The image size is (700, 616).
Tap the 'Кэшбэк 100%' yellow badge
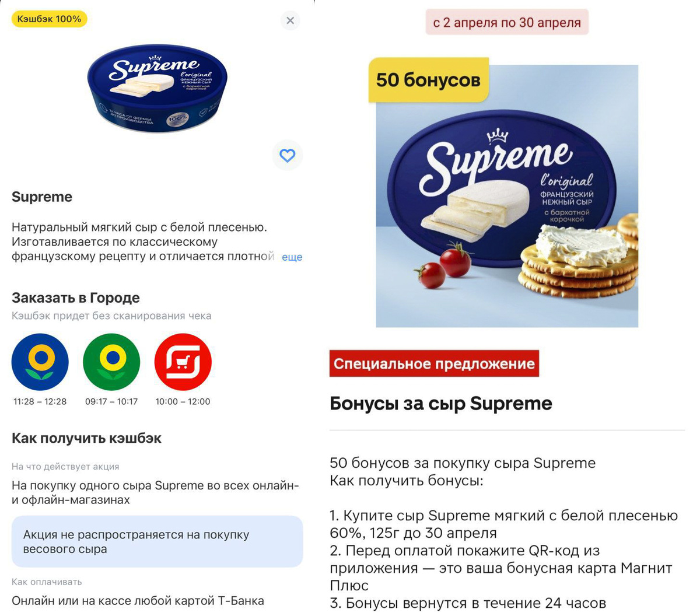tap(50, 19)
